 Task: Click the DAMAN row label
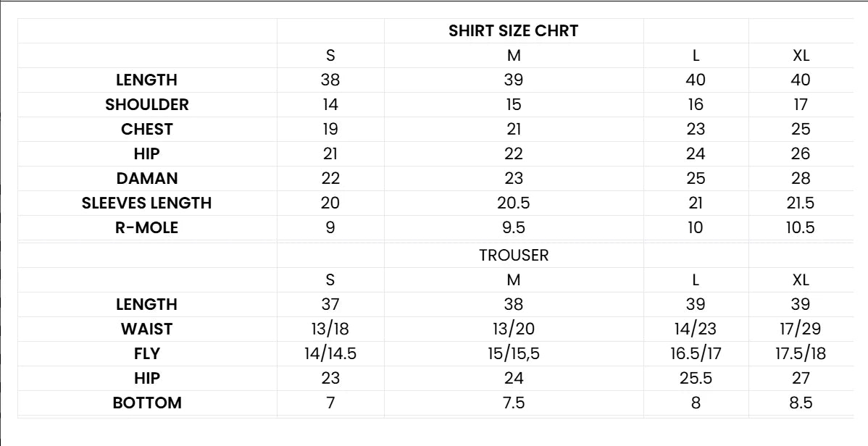pos(146,179)
